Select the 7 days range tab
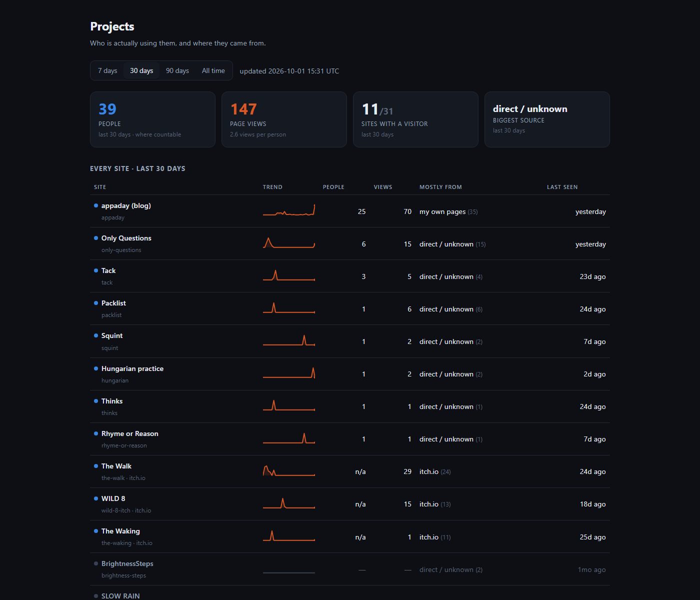This screenshot has width=700, height=600. coord(107,70)
